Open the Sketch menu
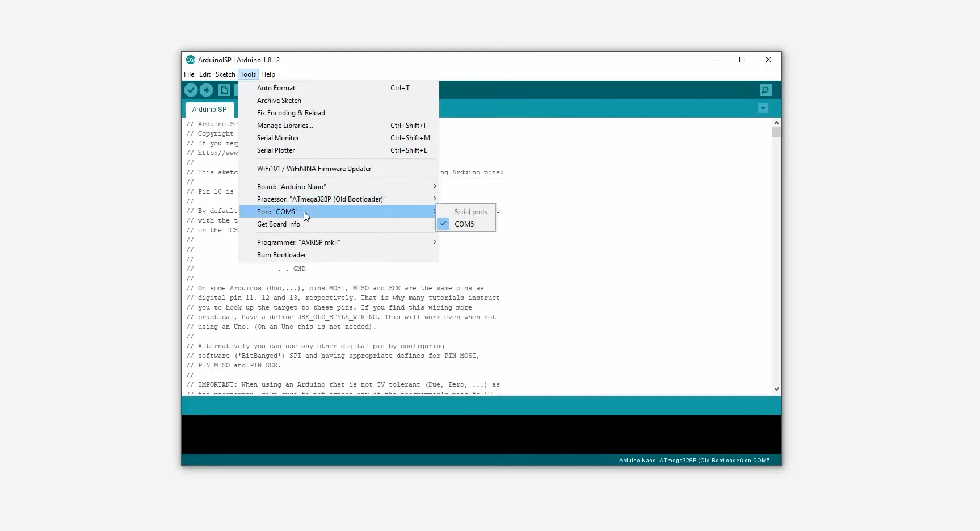The width and height of the screenshot is (980, 531). point(225,74)
